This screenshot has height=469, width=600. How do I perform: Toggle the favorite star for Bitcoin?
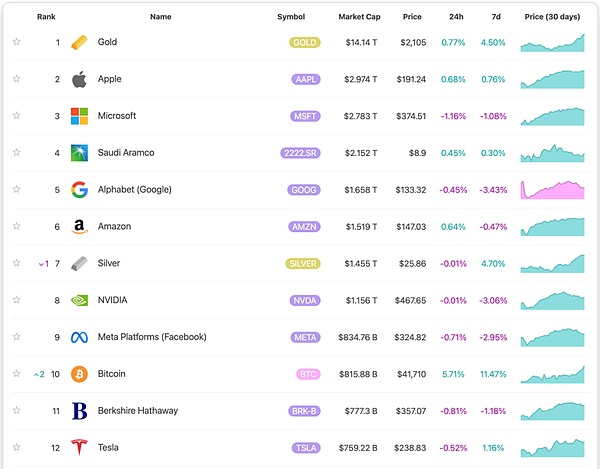coord(16,374)
